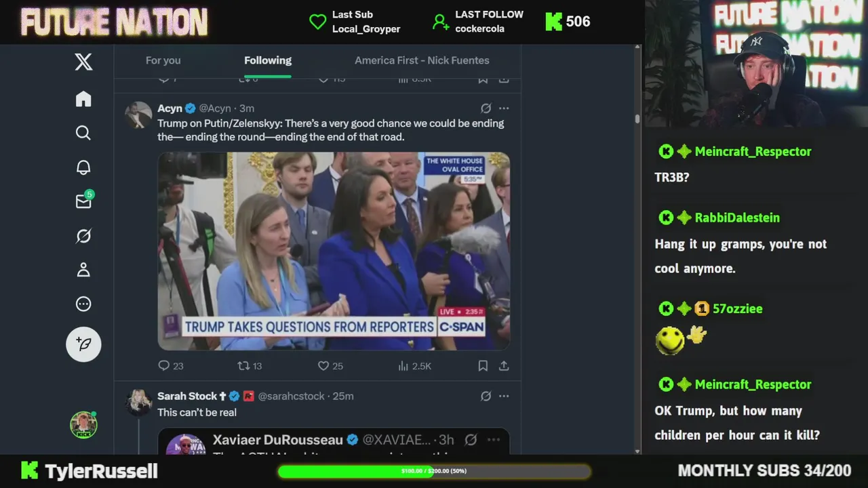868x488 pixels.
Task: Select the Following tab
Action: tap(268, 60)
